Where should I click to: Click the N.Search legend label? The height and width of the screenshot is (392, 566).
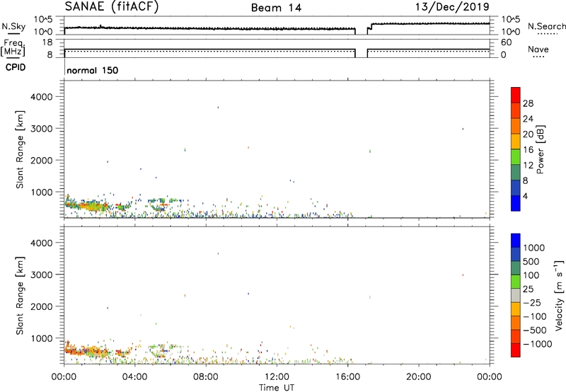[x=546, y=26]
